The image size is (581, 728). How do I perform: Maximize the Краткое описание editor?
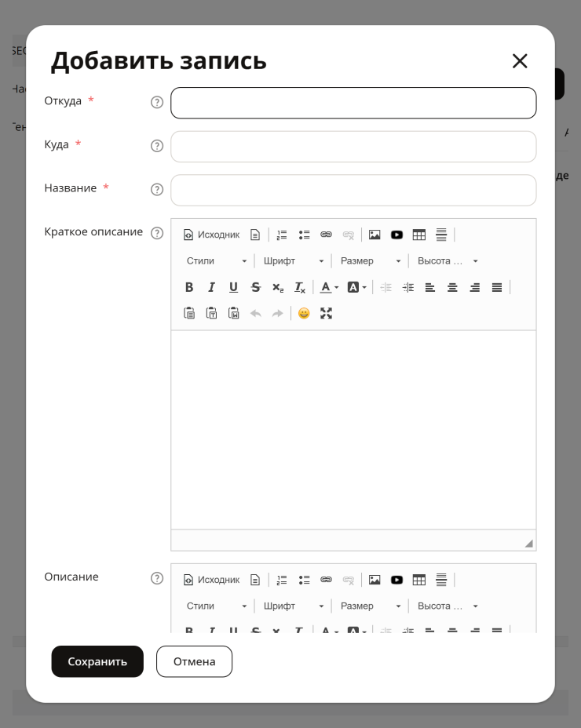(x=327, y=313)
